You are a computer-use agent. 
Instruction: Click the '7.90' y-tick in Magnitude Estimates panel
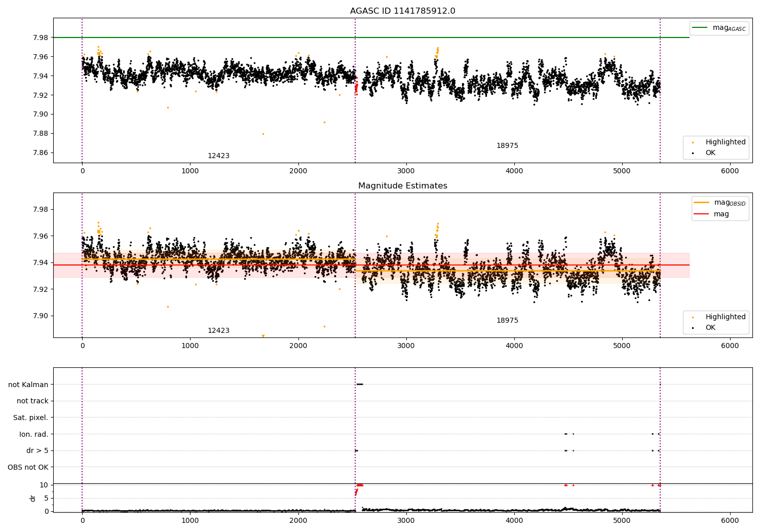tap(41, 316)
